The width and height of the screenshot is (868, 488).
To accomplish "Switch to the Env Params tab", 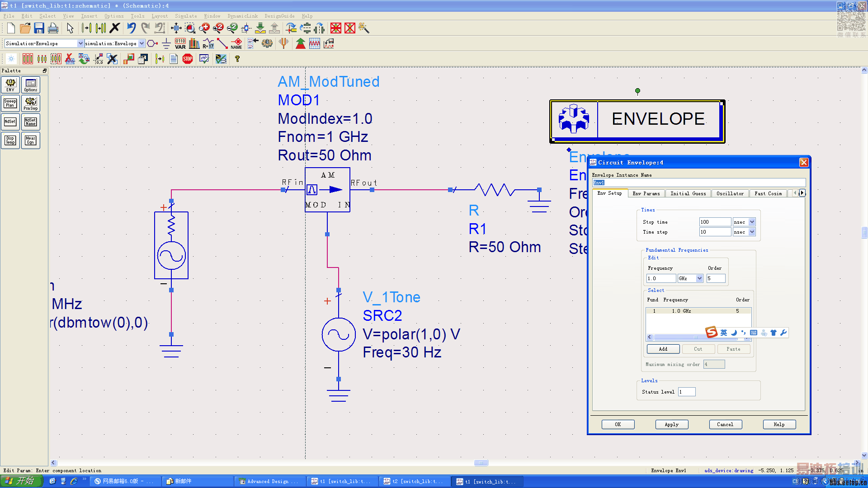I will point(646,193).
